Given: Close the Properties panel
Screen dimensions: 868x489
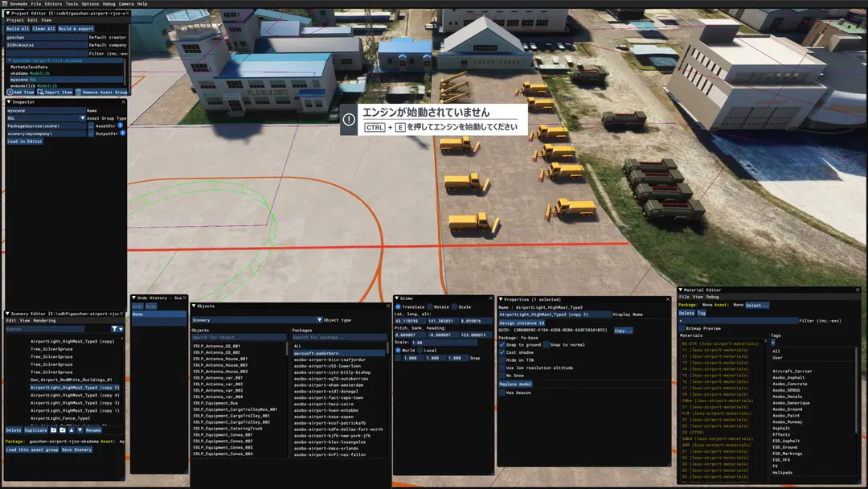Looking at the screenshot, I should [668, 300].
